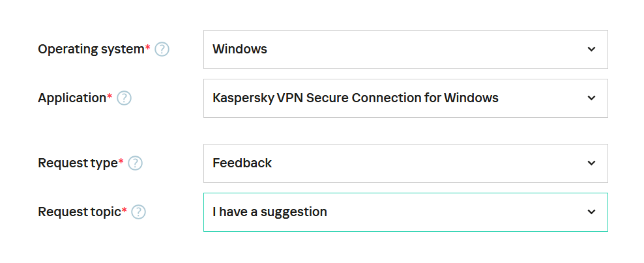Screen dimensions: 644x263
Task: Click the red asterisk after Request type
Action: pos(121,162)
